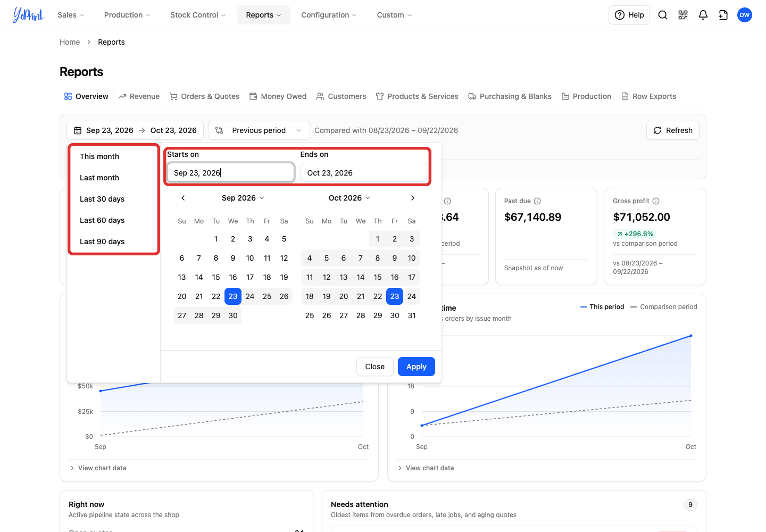Expand View chart data under left chart
The width and height of the screenshot is (766, 532).
tap(98, 468)
